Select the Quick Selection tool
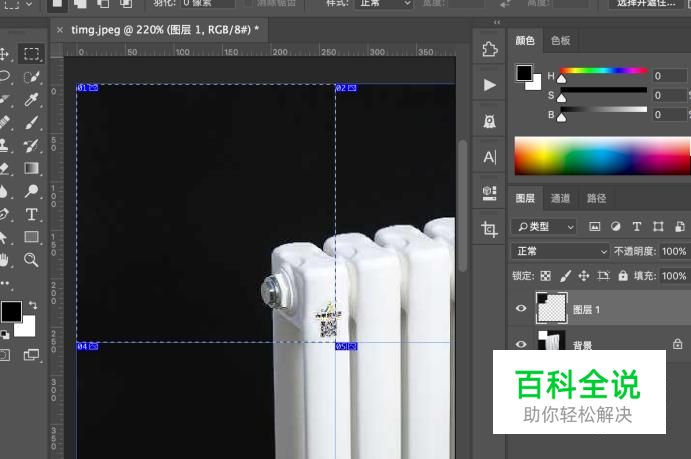 31,77
